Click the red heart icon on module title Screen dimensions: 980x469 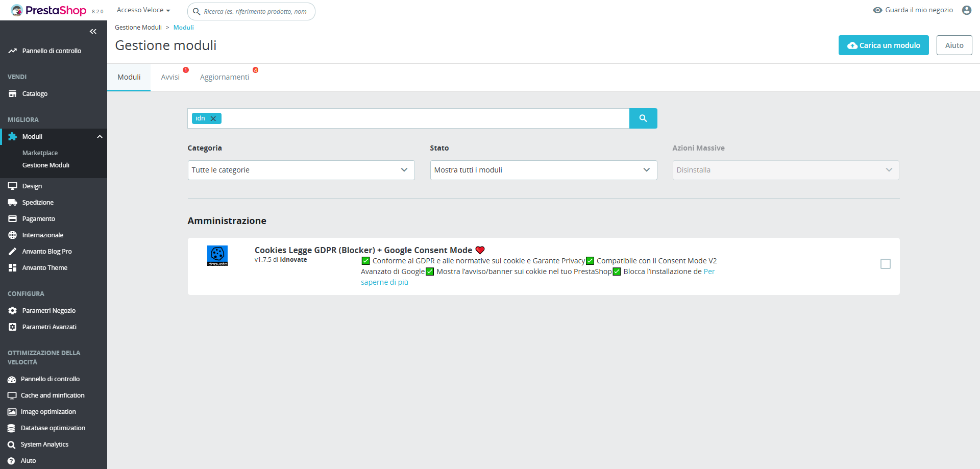[480, 250]
